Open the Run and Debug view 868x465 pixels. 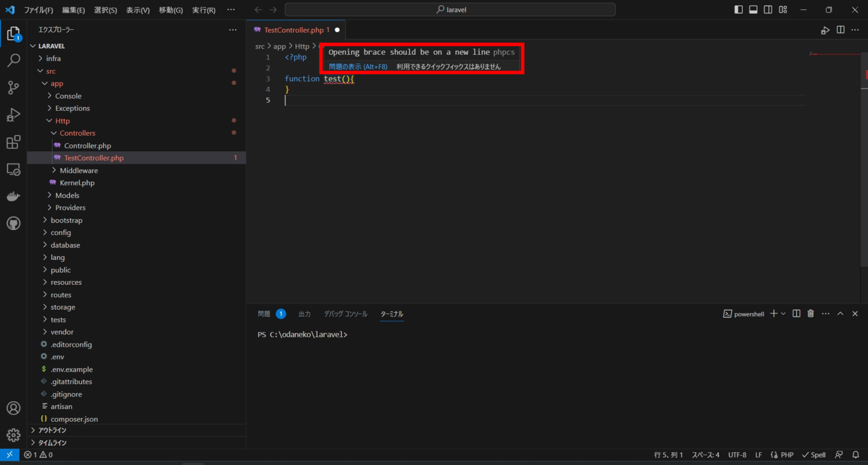13,115
